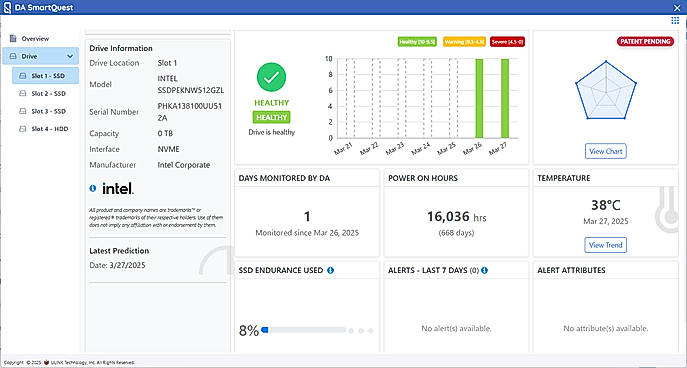
Task: Click the Healthy legend swatch
Action: tap(417, 42)
